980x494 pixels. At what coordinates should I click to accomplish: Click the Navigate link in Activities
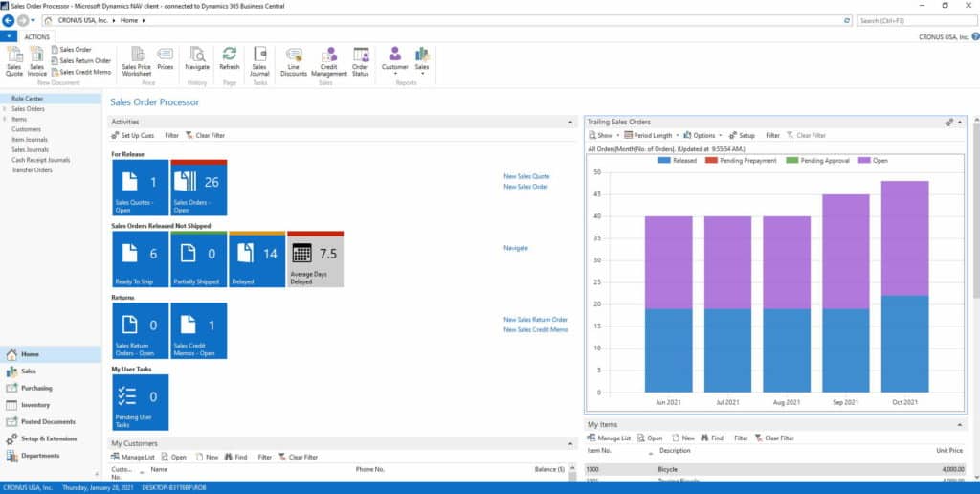point(516,248)
